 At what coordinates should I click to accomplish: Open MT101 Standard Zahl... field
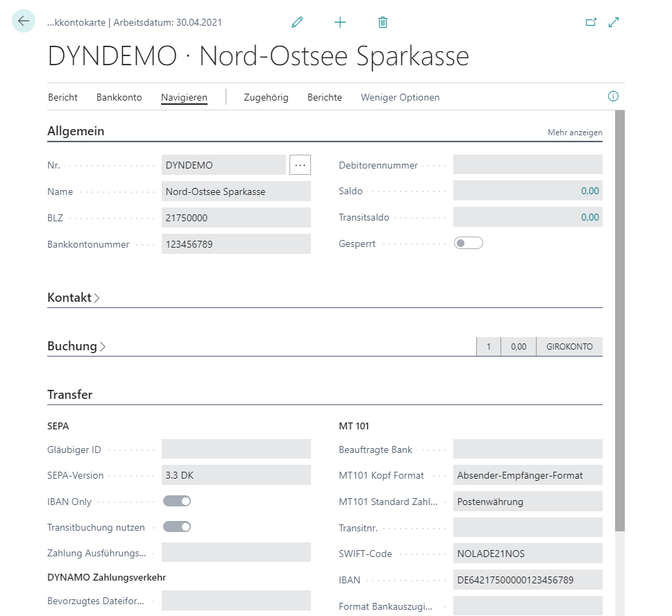click(x=528, y=502)
